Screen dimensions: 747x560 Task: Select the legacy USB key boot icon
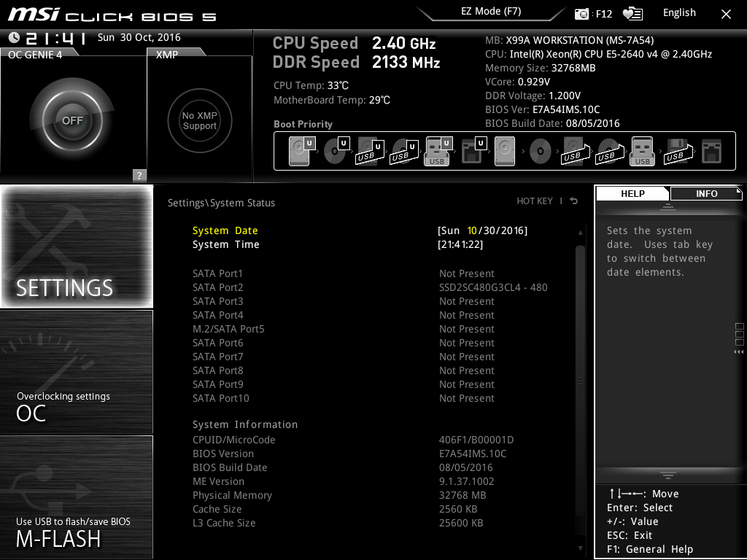(642, 152)
